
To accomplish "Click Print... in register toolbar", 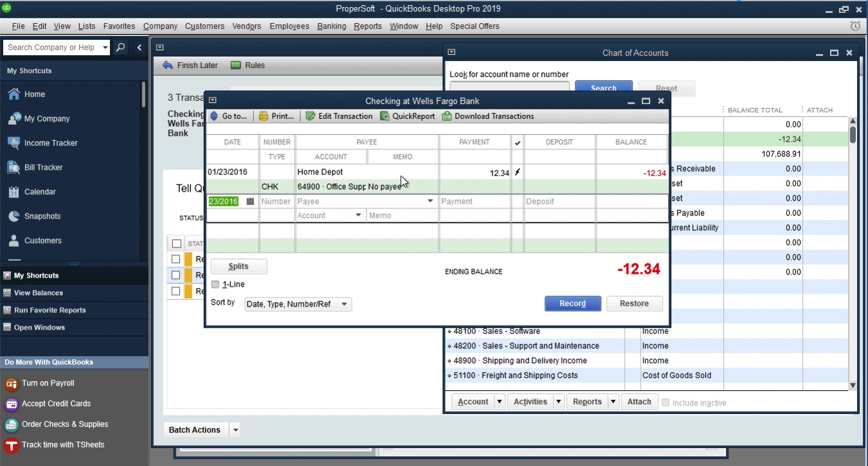I will pos(276,116).
